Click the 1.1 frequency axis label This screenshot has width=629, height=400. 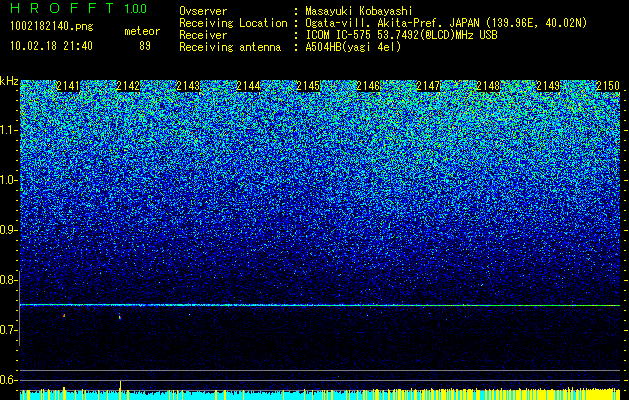(9, 130)
